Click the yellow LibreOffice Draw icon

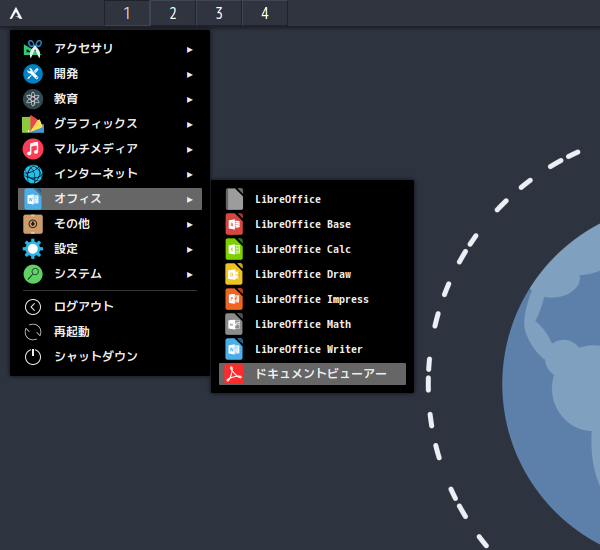pyautogui.click(x=234, y=274)
